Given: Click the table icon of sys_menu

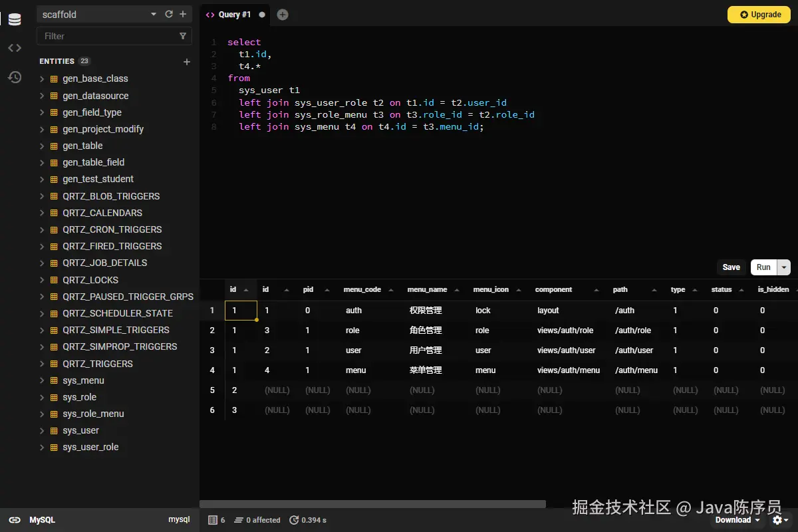Looking at the screenshot, I should pyautogui.click(x=55, y=380).
